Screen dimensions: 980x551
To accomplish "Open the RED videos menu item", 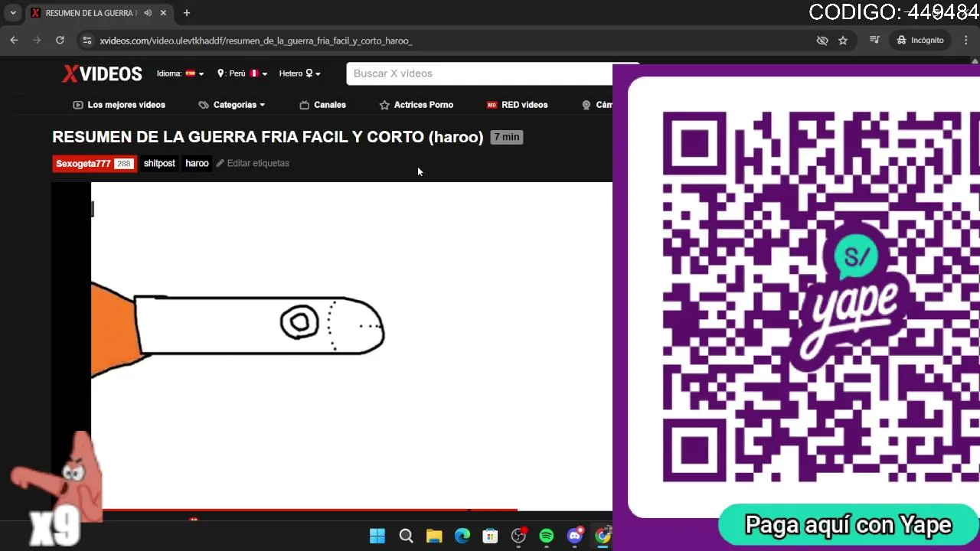I will coord(517,105).
